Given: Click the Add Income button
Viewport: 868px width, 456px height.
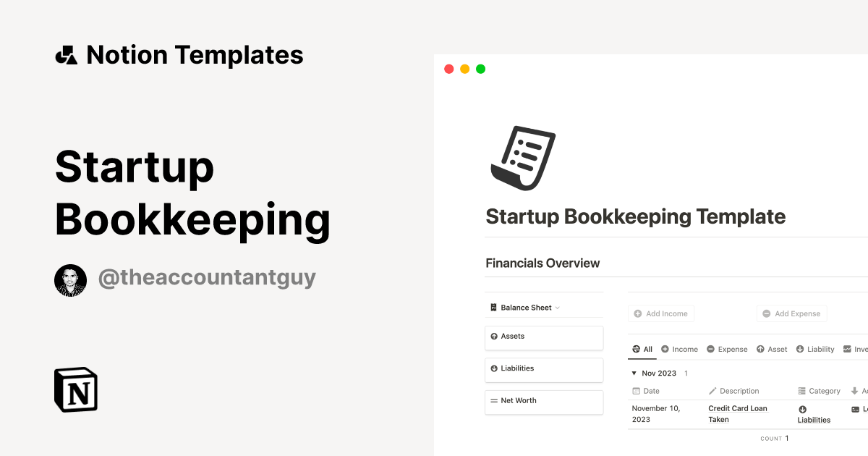Looking at the screenshot, I should click(x=661, y=313).
